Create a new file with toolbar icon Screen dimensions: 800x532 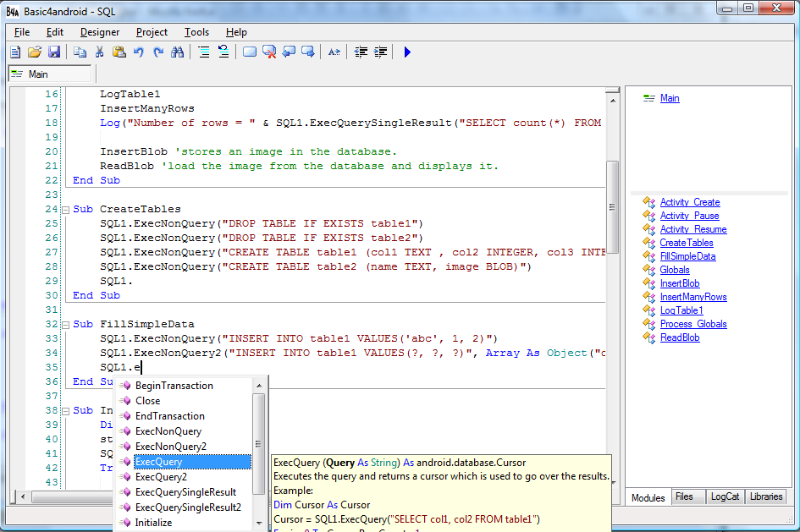pyautogui.click(x=15, y=52)
